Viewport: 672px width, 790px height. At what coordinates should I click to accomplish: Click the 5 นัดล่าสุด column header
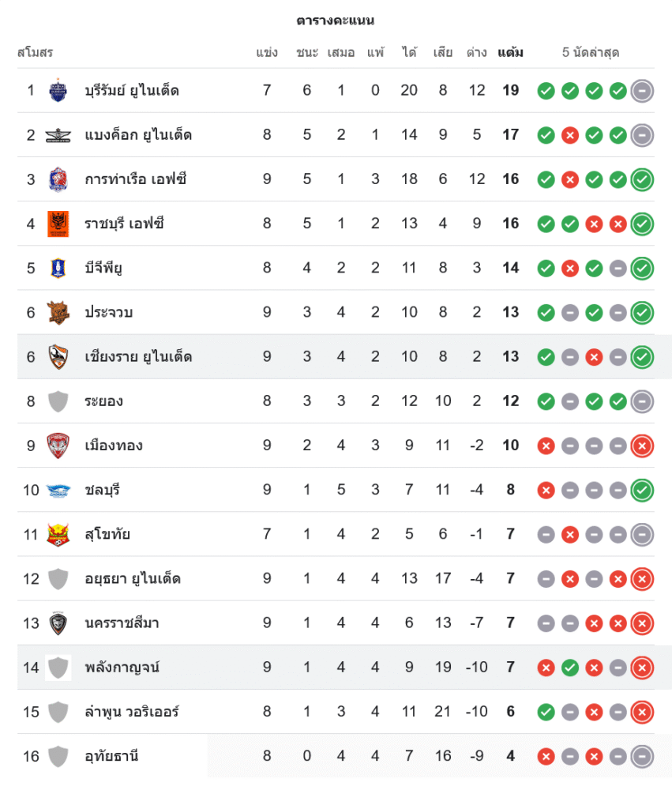590,53
